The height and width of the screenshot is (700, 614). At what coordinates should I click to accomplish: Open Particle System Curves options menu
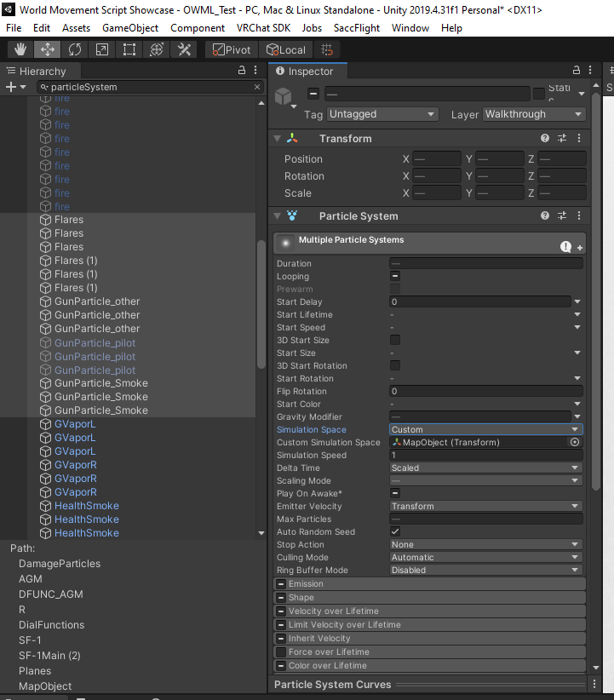(594, 684)
